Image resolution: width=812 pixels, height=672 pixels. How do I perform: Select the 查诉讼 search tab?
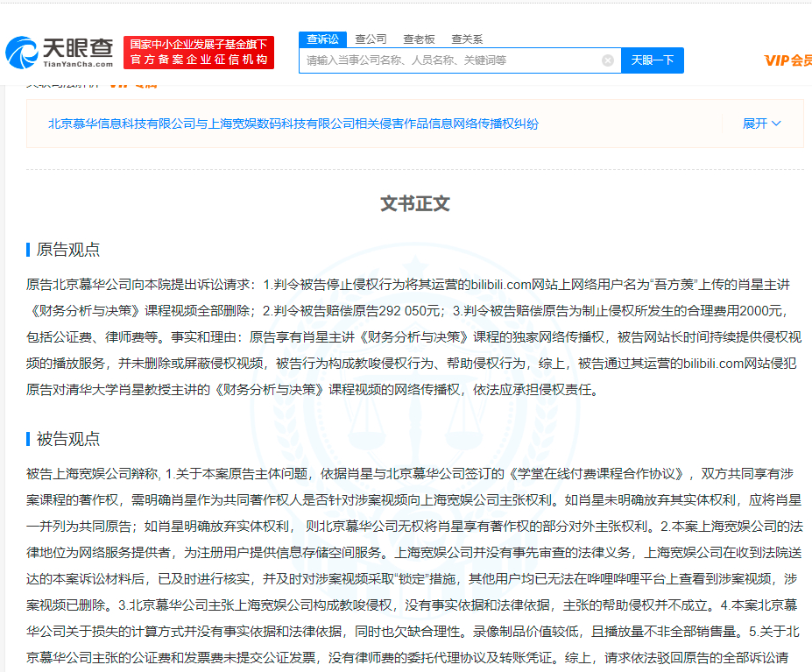point(322,39)
